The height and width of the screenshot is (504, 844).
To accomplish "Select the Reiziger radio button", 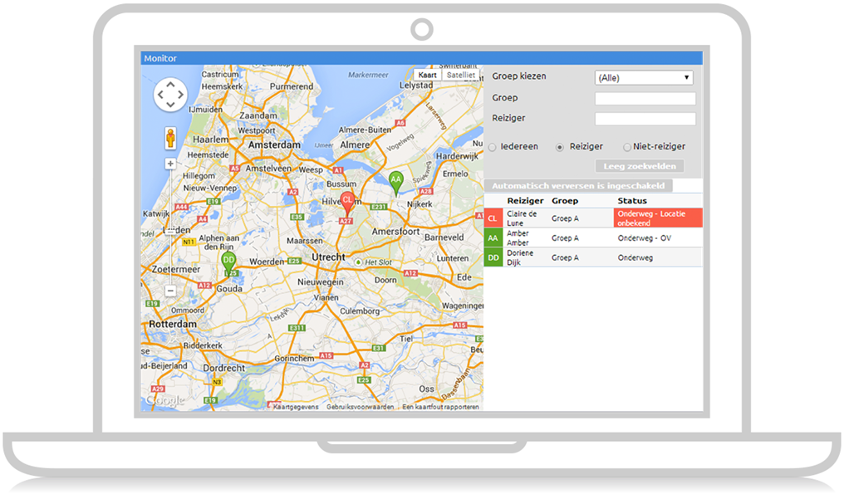I will (x=560, y=148).
